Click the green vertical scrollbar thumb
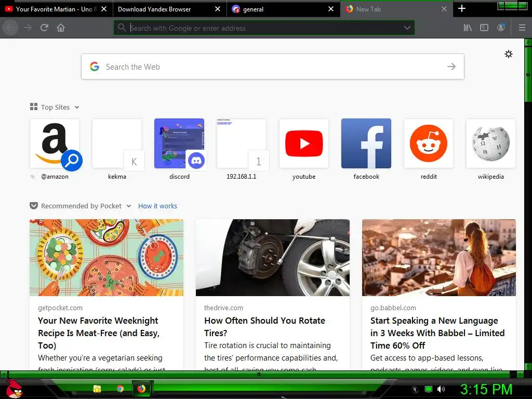The width and height of the screenshot is (532, 399). point(528,74)
